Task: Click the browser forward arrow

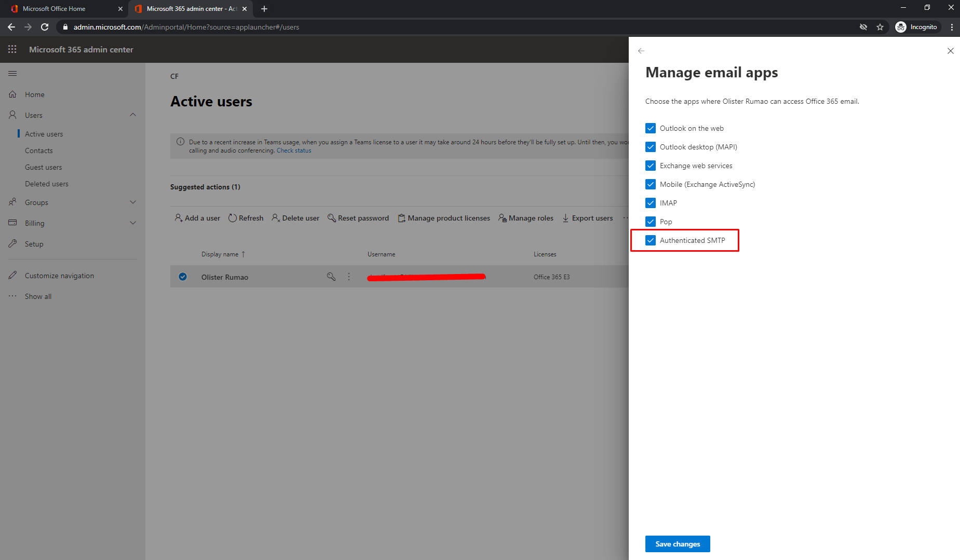Action: (x=28, y=27)
